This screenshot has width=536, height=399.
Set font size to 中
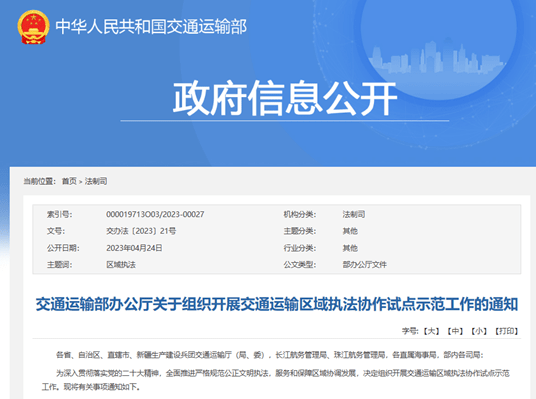point(455,331)
